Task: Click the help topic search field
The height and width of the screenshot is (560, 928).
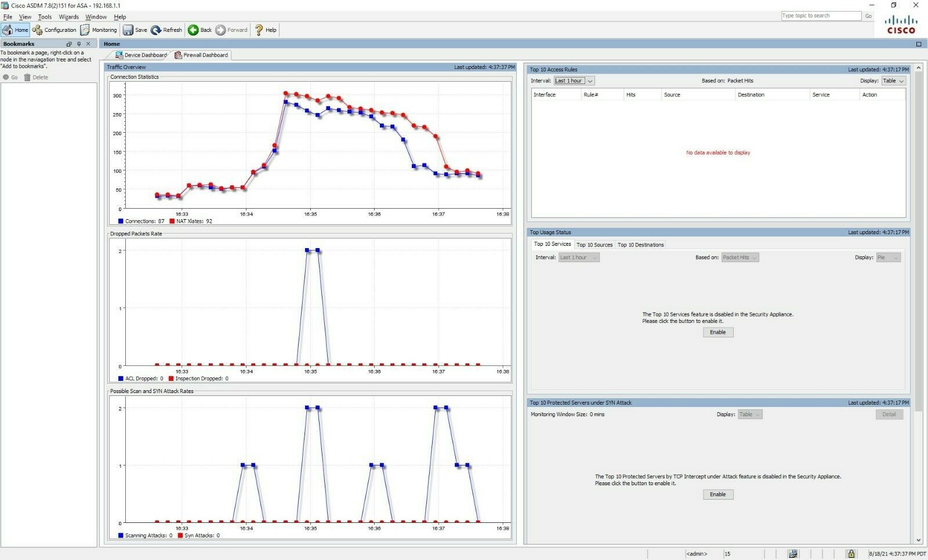Action: pos(821,16)
